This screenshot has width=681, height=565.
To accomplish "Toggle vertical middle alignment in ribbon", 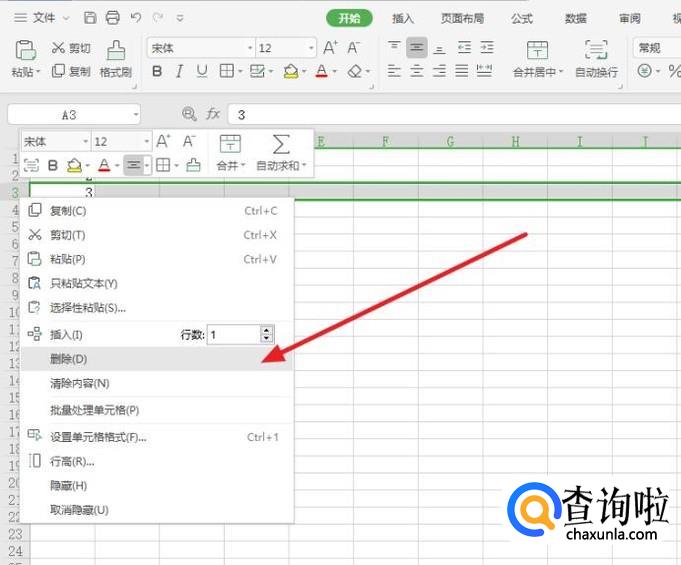I will pos(417,47).
